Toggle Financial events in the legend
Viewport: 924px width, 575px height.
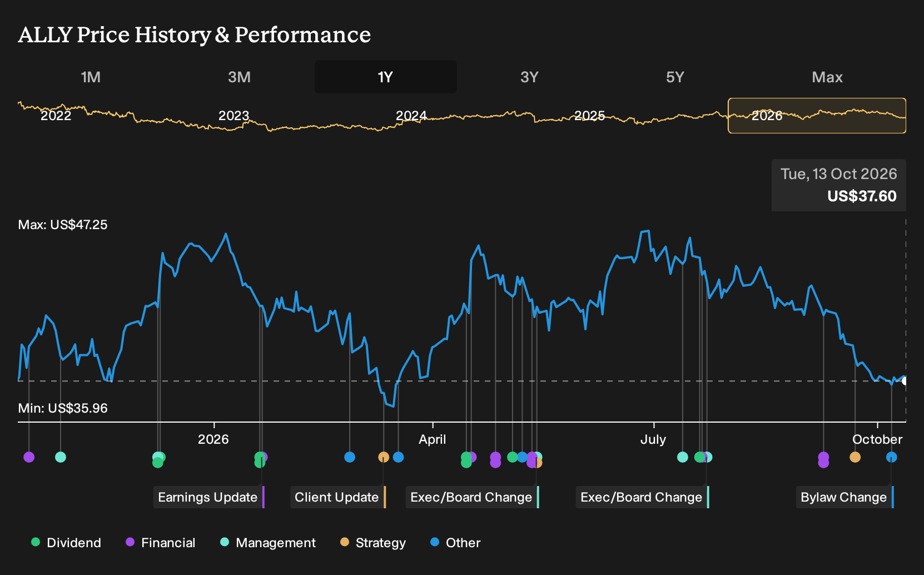[161, 543]
